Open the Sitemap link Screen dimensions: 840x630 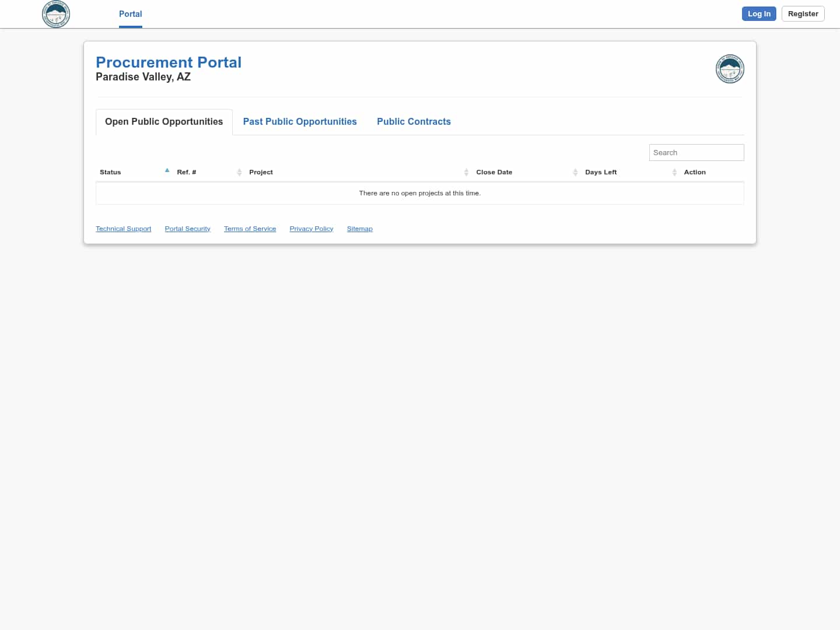tap(359, 229)
